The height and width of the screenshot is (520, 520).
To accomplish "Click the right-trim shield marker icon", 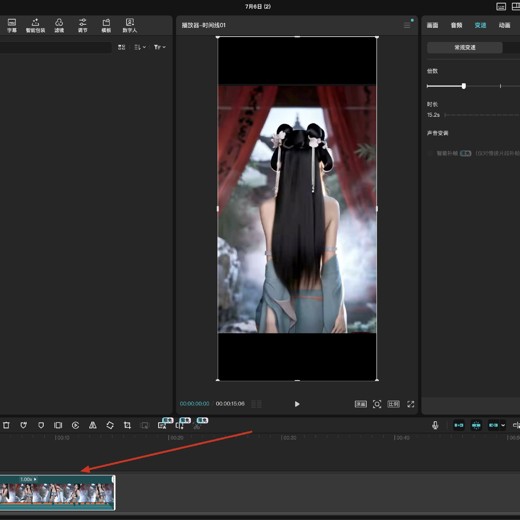I will coord(41,425).
